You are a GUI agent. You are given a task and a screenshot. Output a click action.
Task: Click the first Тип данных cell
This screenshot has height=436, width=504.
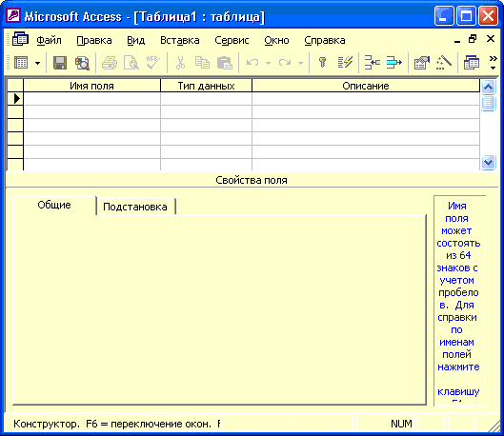[x=206, y=99]
